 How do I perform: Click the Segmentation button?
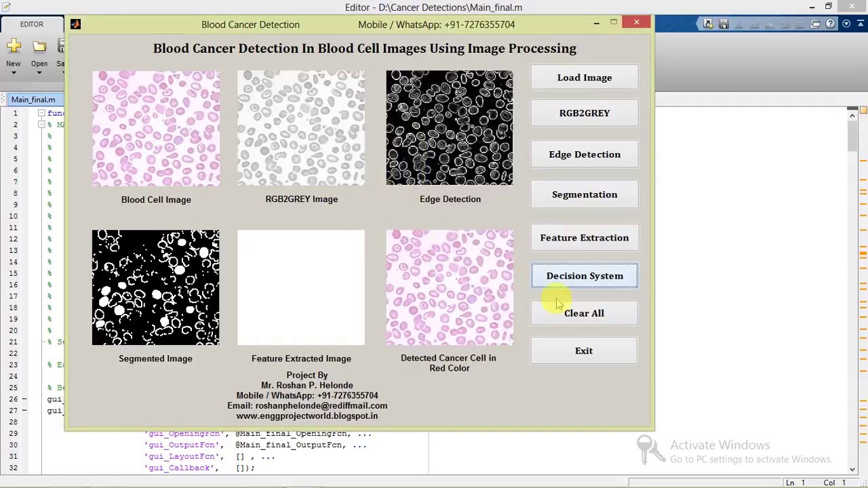click(x=585, y=195)
